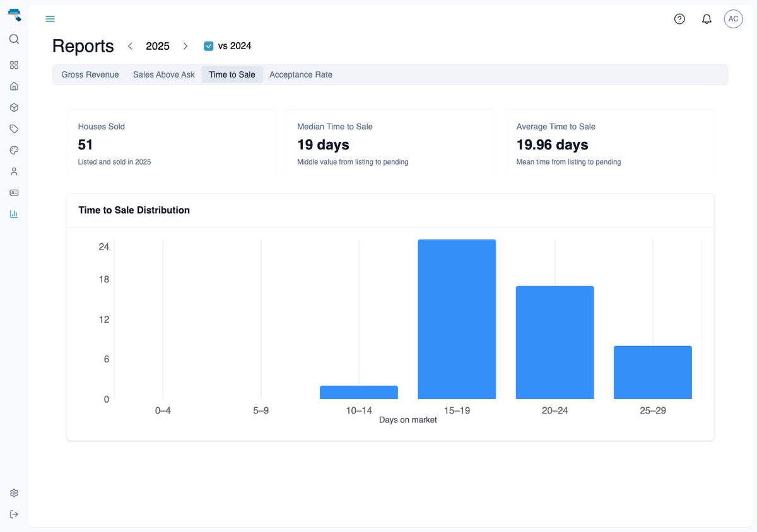The height and width of the screenshot is (532, 757).
Task: Click the 0–4 axis label
Action: [163, 410]
